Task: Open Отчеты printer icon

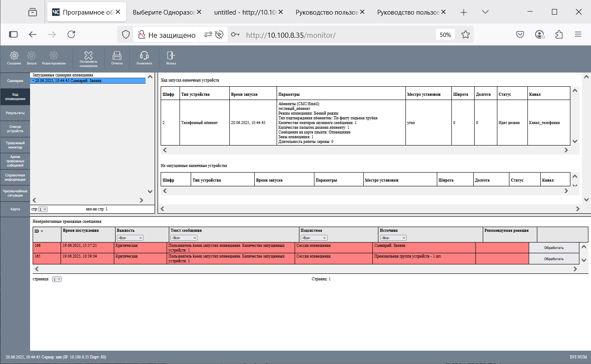Action: (117, 58)
